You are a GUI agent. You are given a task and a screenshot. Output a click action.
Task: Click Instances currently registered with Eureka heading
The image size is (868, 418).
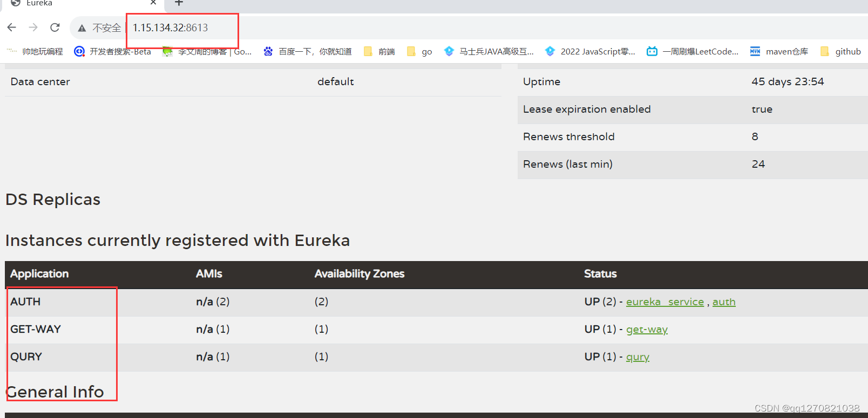pyautogui.click(x=178, y=241)
